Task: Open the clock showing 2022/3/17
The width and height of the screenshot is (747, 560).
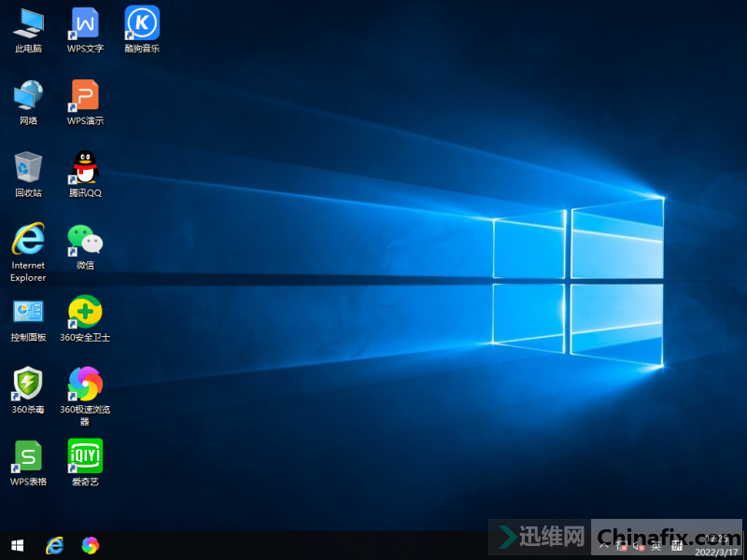Action: coord(716,546)
